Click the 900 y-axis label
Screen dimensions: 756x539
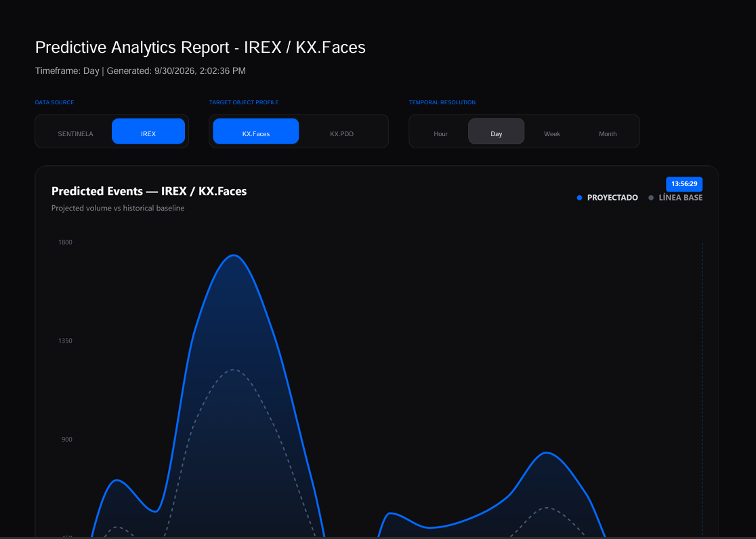(x=66, y=439)
